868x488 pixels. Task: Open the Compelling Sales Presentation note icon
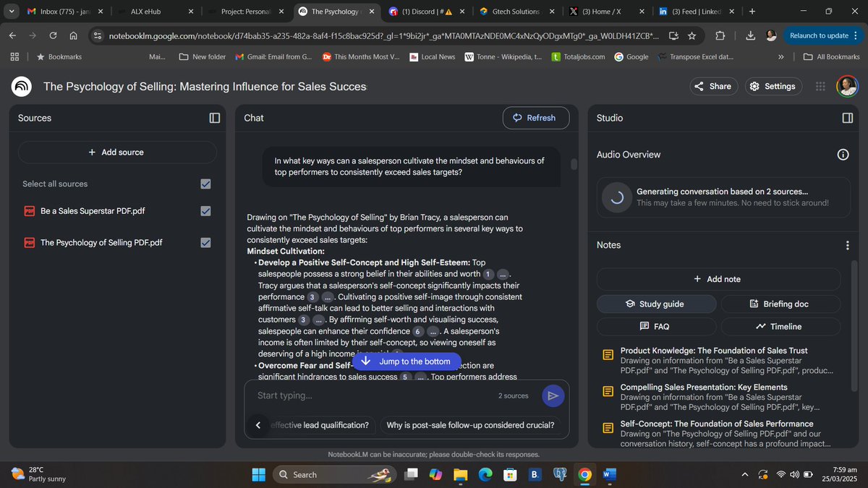[608, 392]
